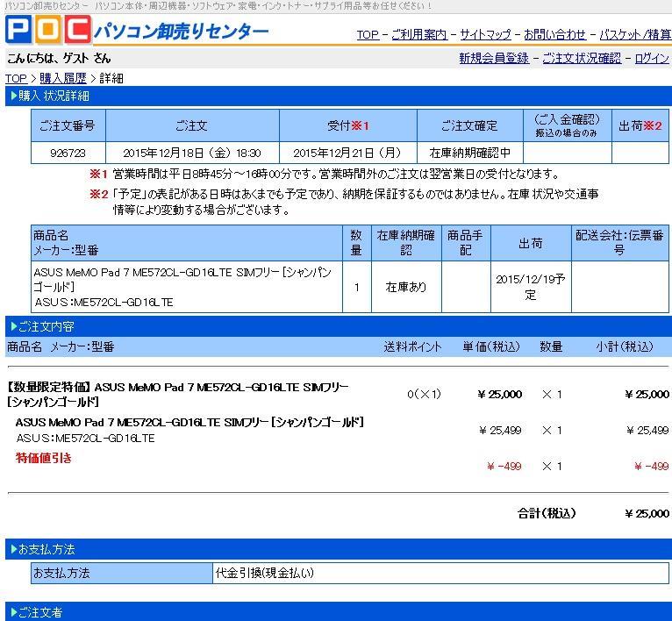The height and width of the screenshot is (621, 672).
Task: Select the 在庫納期確認中 status cell
Action: click(x=469, y=153)
